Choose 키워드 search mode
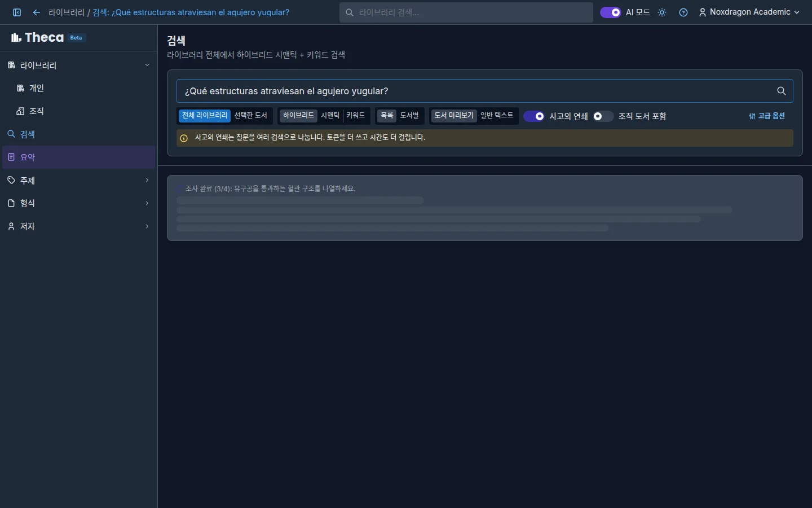This screenshot has height=508, width=812. (x=356, y=116)
